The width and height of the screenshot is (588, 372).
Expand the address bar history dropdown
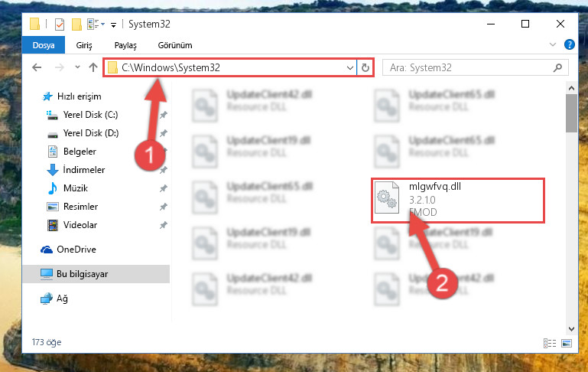pos(350,68)
